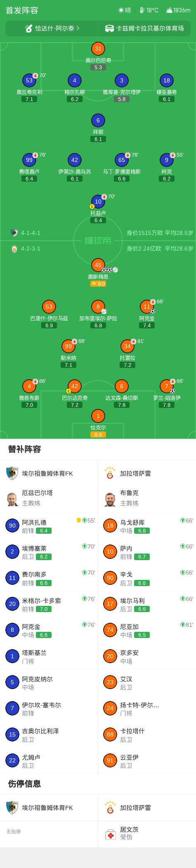
Task: Click the 4-2-3-1 formation label
Action: (x=31, y=249)
